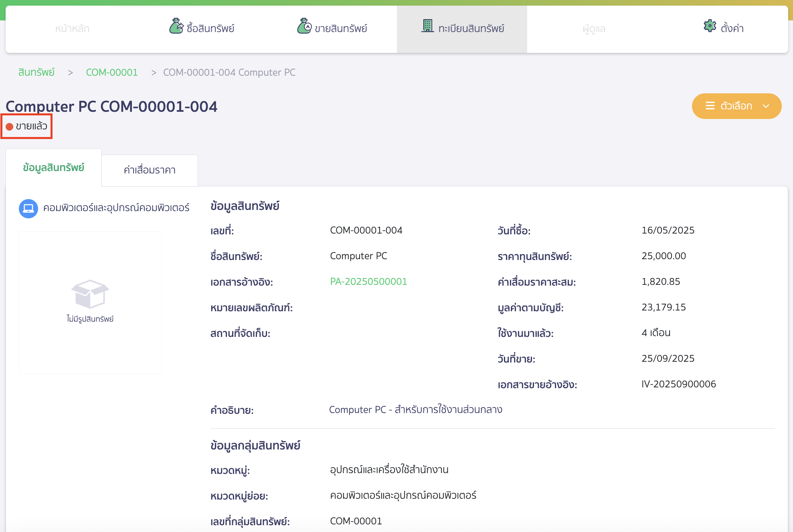Click the ตัวเลือก options button
This screenshot has width=793, height=532.
pos(736,106)
